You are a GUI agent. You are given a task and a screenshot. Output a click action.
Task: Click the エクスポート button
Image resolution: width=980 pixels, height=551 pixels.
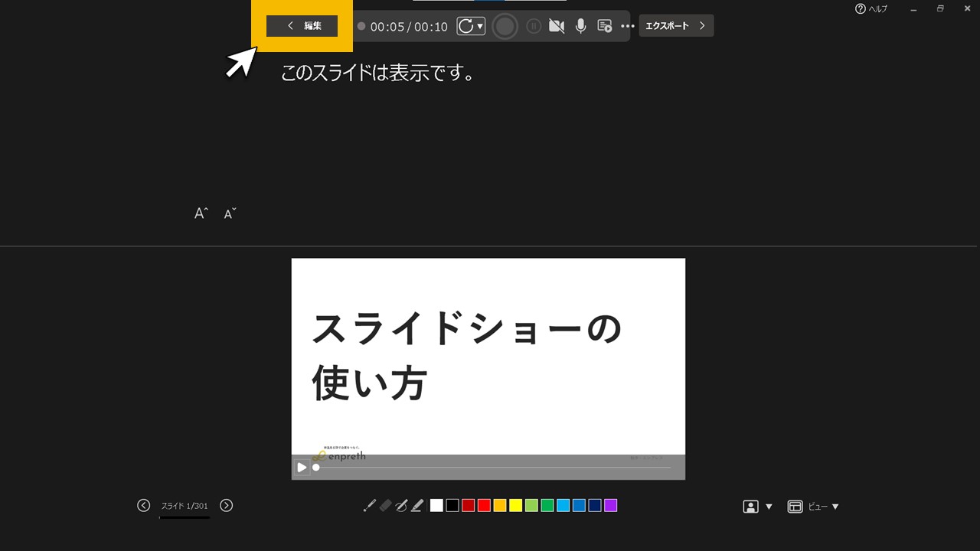tap(676, 25)
